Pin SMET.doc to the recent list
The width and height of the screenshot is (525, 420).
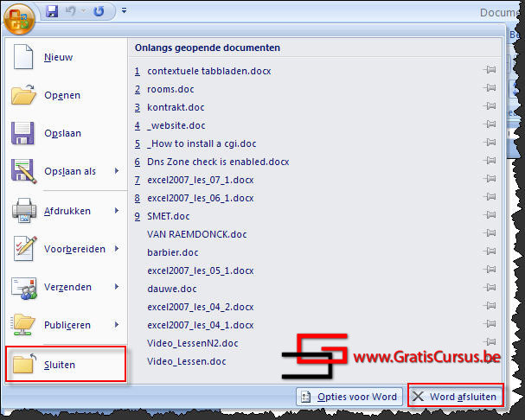click(490, 215)
